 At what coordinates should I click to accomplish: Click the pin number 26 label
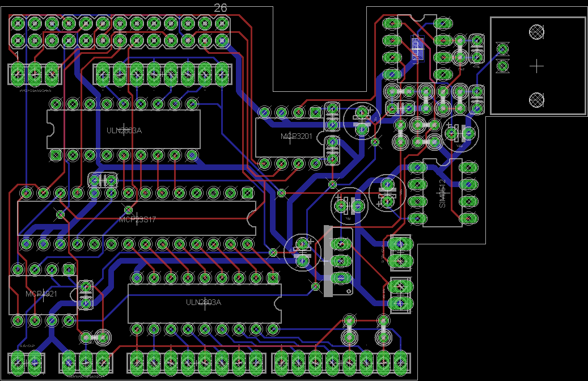coord(221,8)
